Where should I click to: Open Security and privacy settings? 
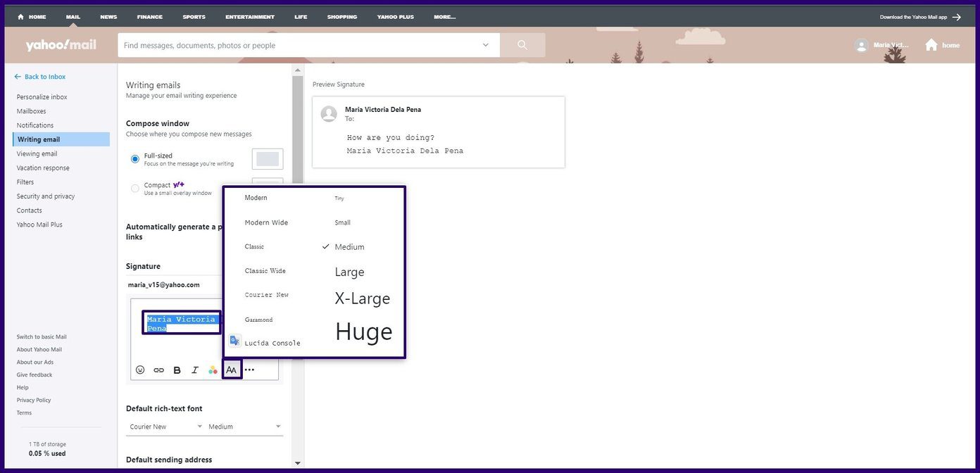(x=45, y=196)
